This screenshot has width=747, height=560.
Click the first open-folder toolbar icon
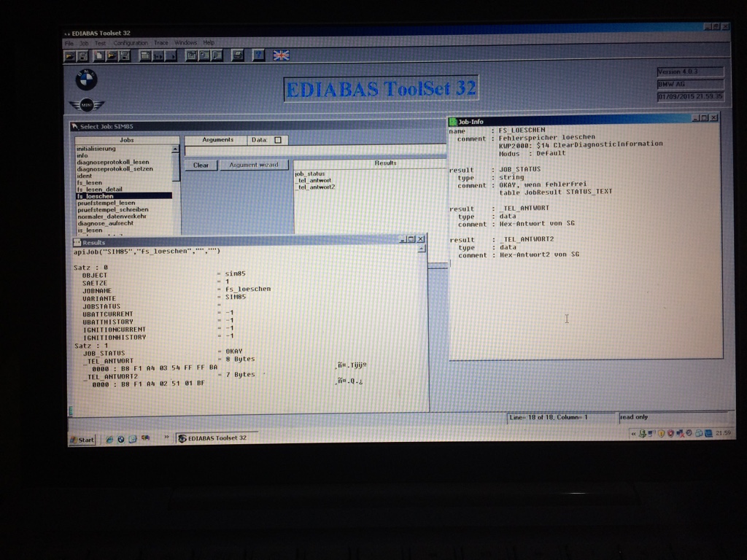click(69, 56)
